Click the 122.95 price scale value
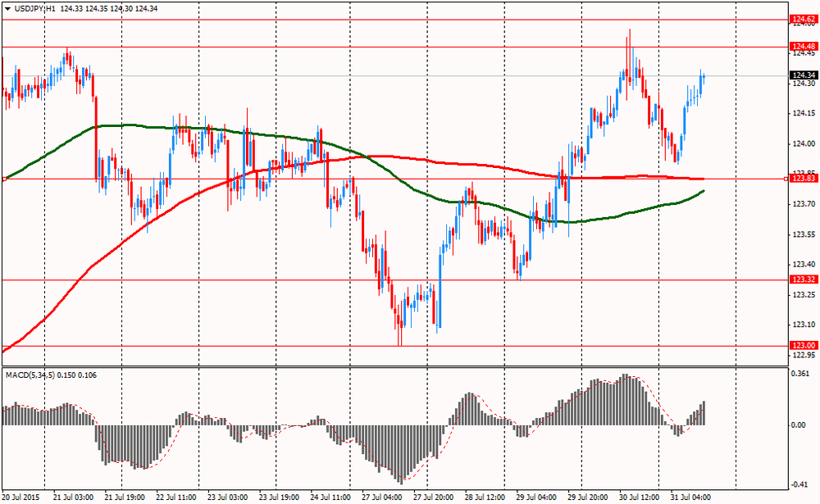Viewport: 820px width, 504px height. point(804,356)
